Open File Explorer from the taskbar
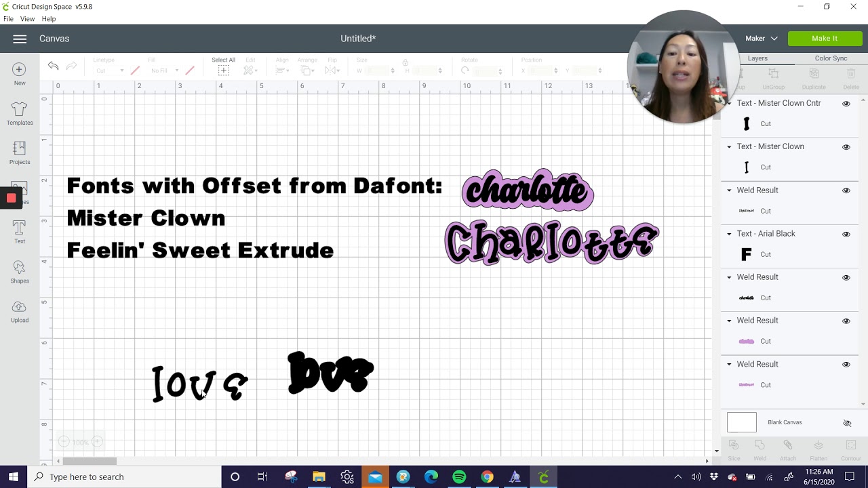 (319, 477)
